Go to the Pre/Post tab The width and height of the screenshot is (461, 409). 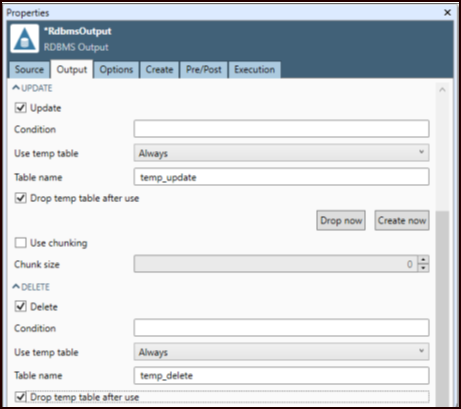(x=204, y=70)
